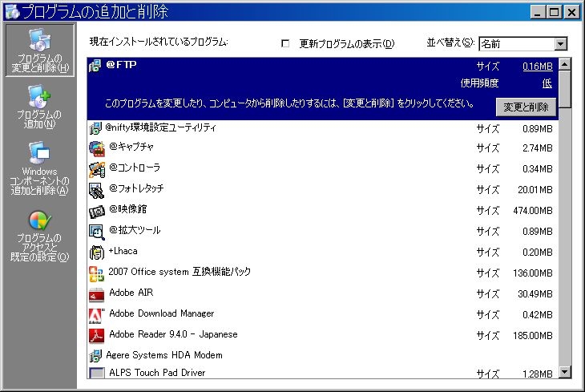The width and height of the screenshot is (585, 392).
Task: Click the 2007 Office system 互換機能パック icon
Action: click(x=97, y=273)
